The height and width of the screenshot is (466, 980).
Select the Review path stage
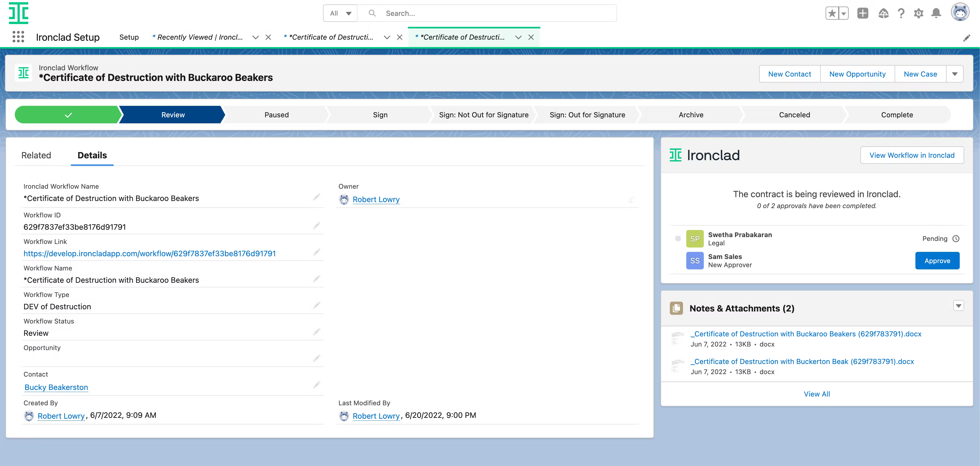pyautogui.click(x=173, y=115)
